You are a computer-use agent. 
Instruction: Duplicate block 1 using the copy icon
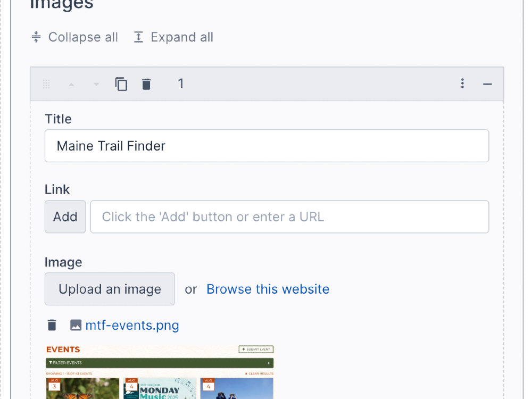click(121, 84)
